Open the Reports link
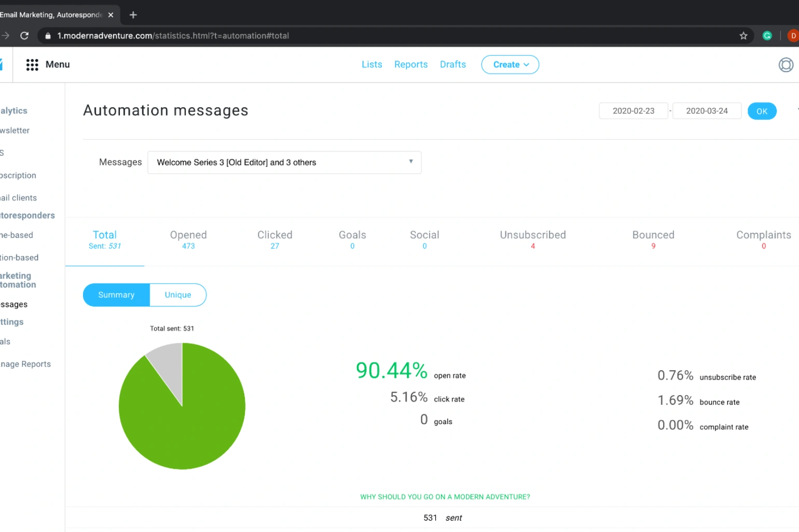Image resolution: width=799 pixels, height=532 pixels. pos(411,64)
